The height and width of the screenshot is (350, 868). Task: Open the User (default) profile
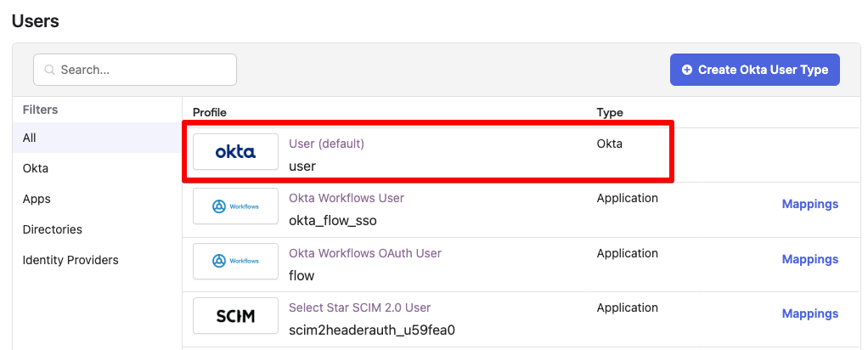tap(326, 144)
